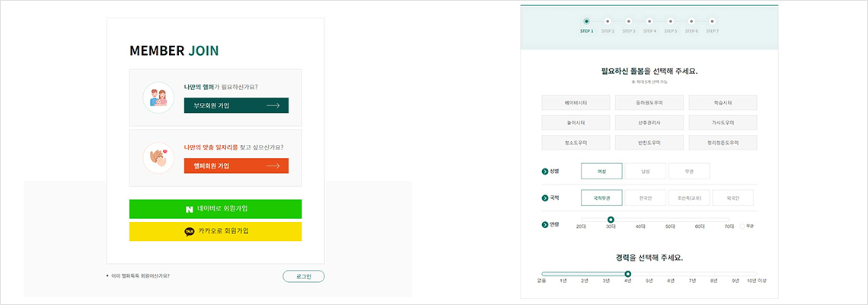The height and width of the screenshot is (305, 868).
Task: Select the 산후관리사 care option
Action: coord(649,123)
